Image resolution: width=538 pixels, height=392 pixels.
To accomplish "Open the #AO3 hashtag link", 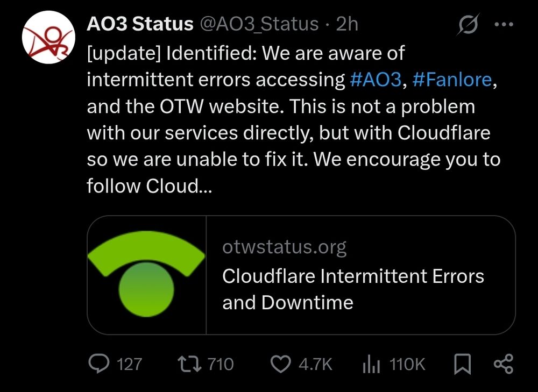I will coord(376,80).
